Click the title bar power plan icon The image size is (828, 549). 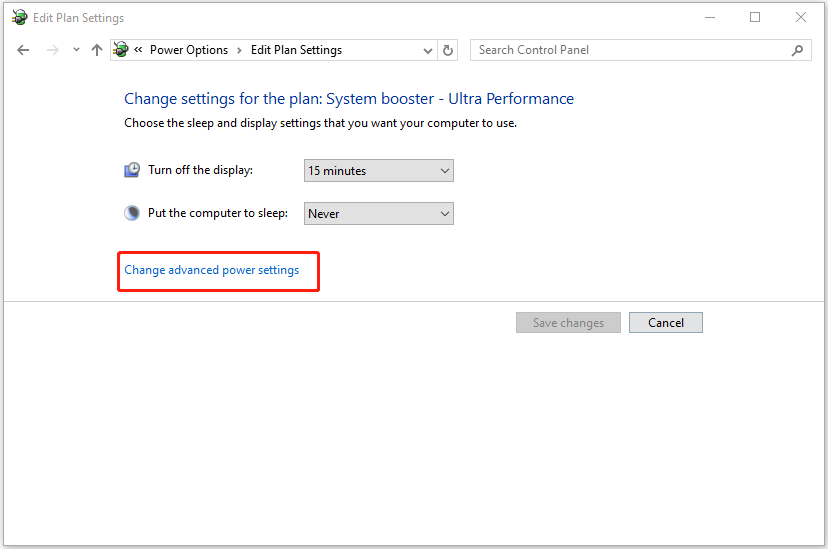click(20, 17)
